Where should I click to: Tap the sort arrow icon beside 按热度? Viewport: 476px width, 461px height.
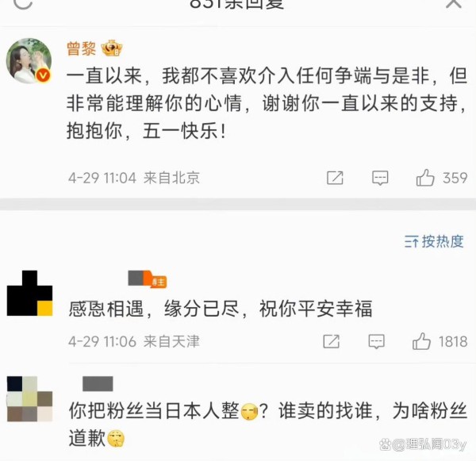click(411, 242)
